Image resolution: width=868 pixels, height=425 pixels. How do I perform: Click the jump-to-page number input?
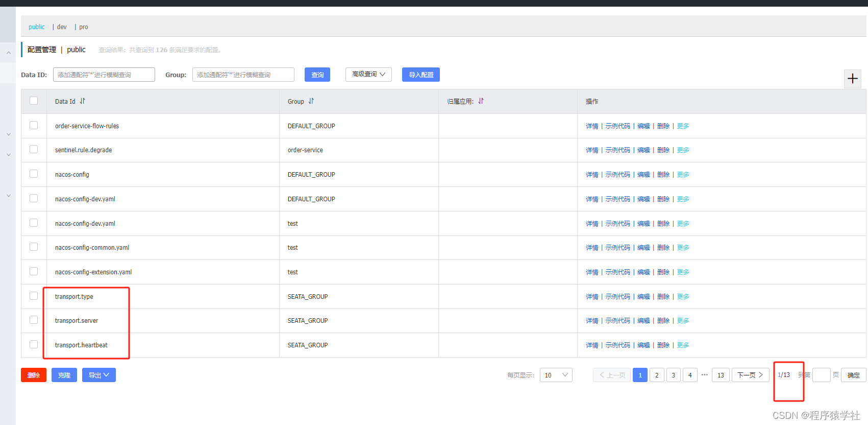(822, 375)
